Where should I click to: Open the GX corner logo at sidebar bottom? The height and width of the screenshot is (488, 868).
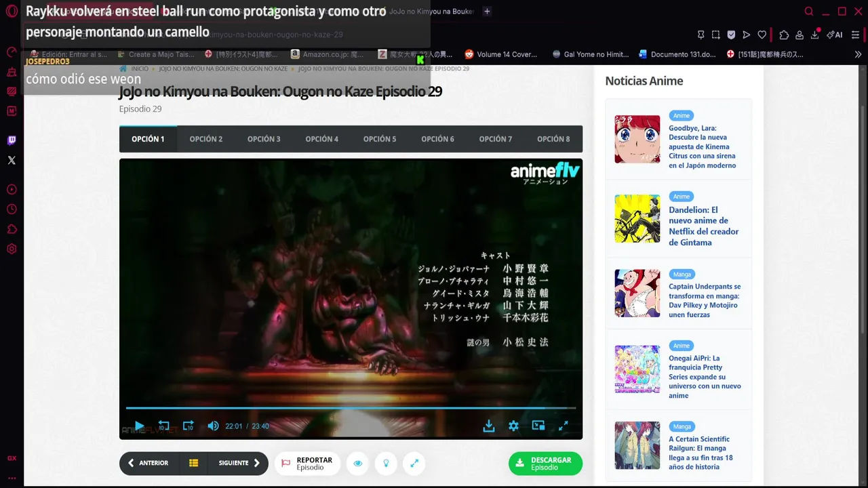(x=12, y=458)
